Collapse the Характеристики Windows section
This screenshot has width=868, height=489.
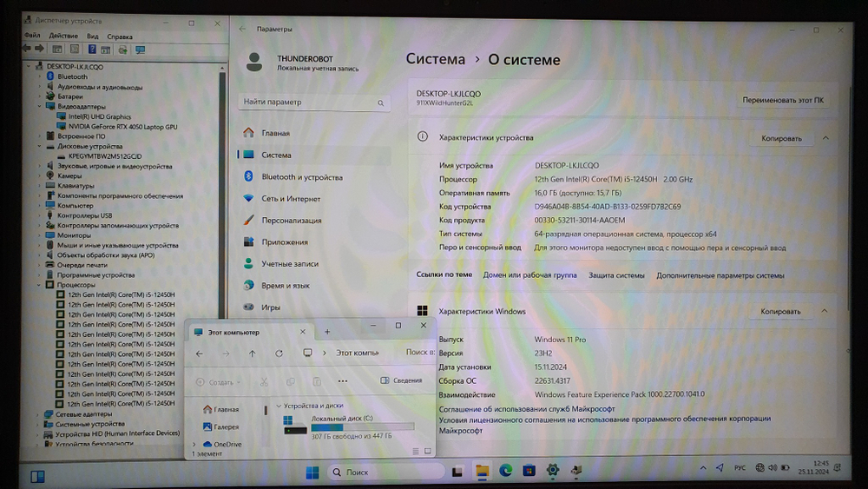click(x=825, y=311)
